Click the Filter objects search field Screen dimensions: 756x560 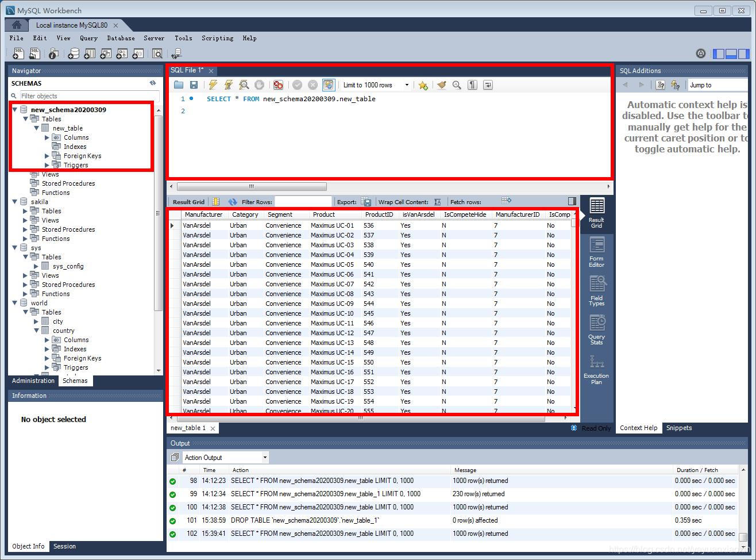89,96
